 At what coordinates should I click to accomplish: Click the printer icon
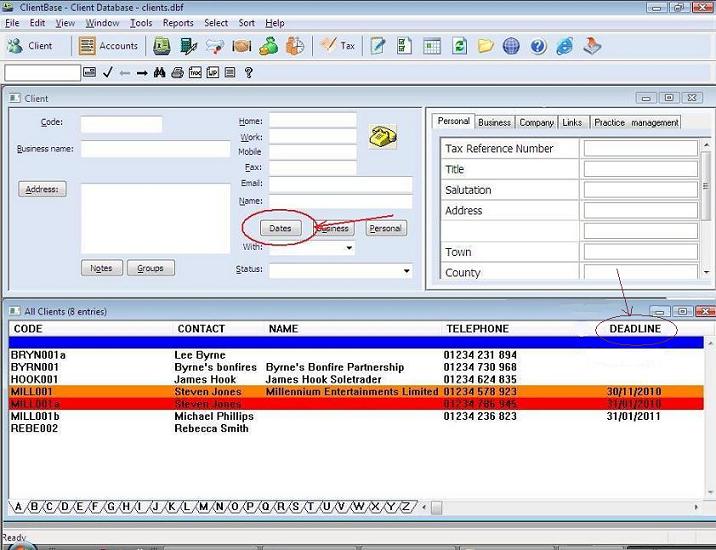[x=177, y=72]
